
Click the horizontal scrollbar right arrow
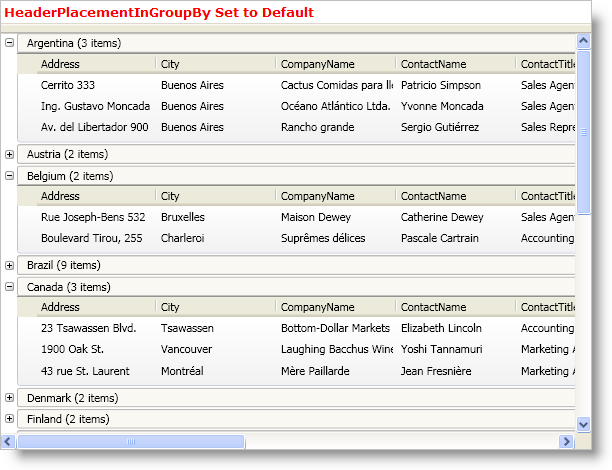coord(568,441)
